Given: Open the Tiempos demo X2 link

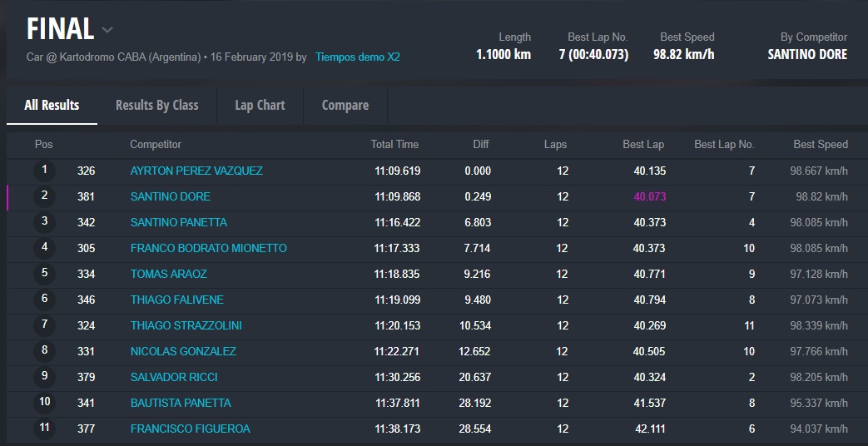Looking at the screenshot, I should coord(357,57).
